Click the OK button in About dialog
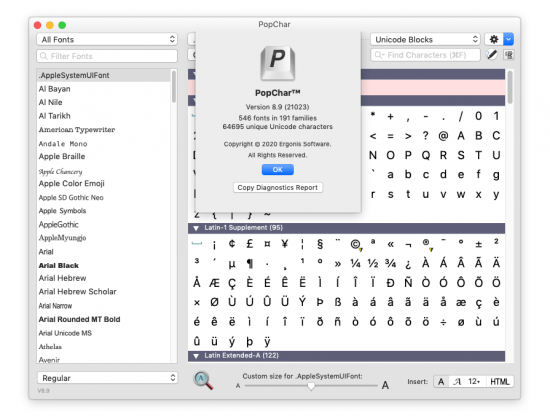550x416 pixels. (277, 169)
